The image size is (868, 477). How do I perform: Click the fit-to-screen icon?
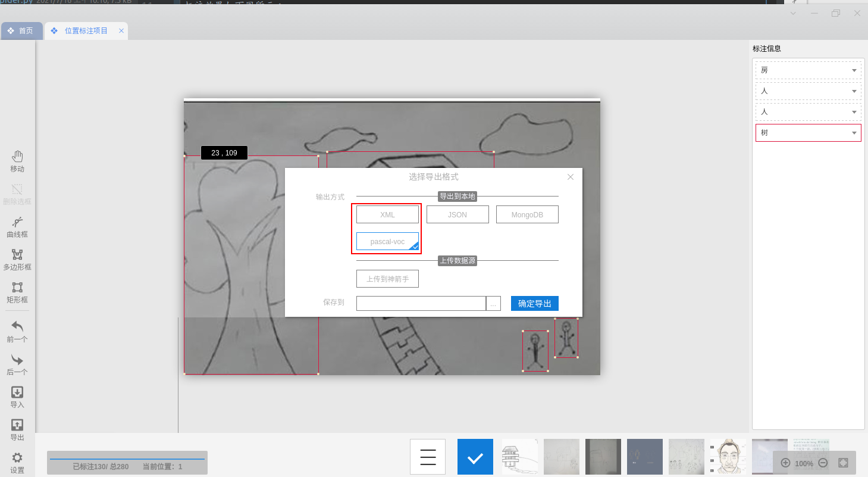(843, 463)
